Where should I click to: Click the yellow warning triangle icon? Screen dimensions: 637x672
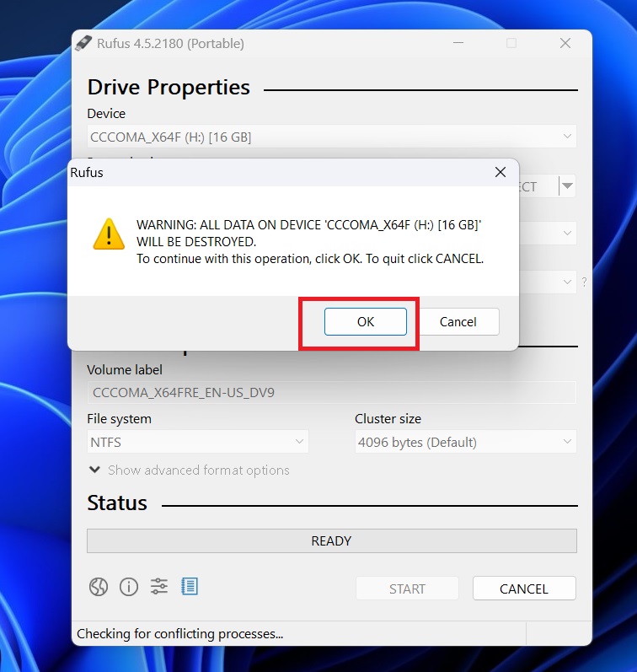point(109,234)
